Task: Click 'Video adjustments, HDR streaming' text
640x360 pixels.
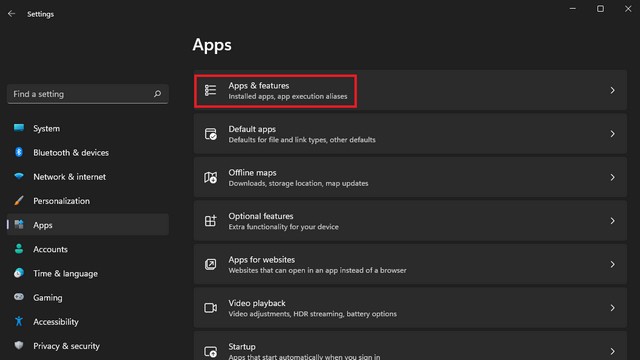Action: (x=286, y=314)
